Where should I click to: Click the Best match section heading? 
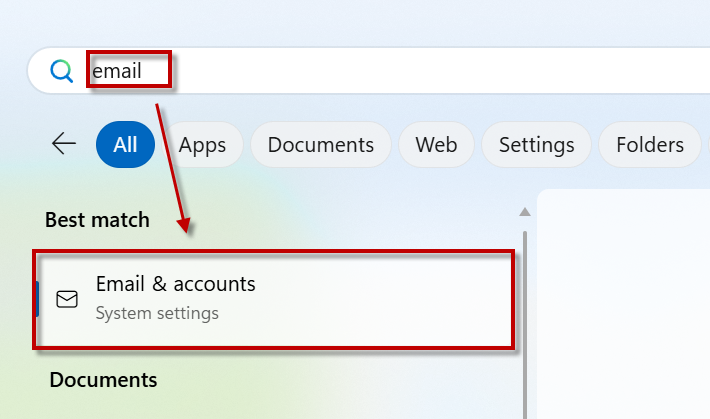pos(97,219)
